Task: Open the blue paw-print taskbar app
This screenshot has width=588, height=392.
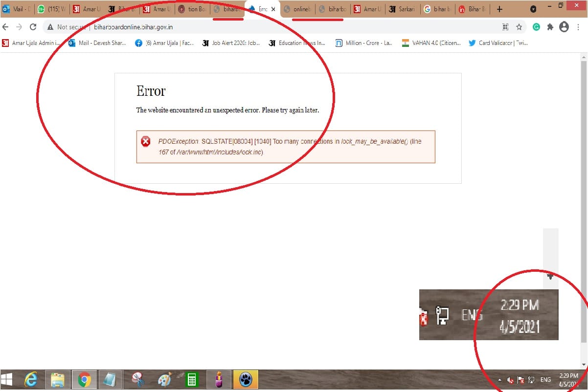Action: click(245, 380)
